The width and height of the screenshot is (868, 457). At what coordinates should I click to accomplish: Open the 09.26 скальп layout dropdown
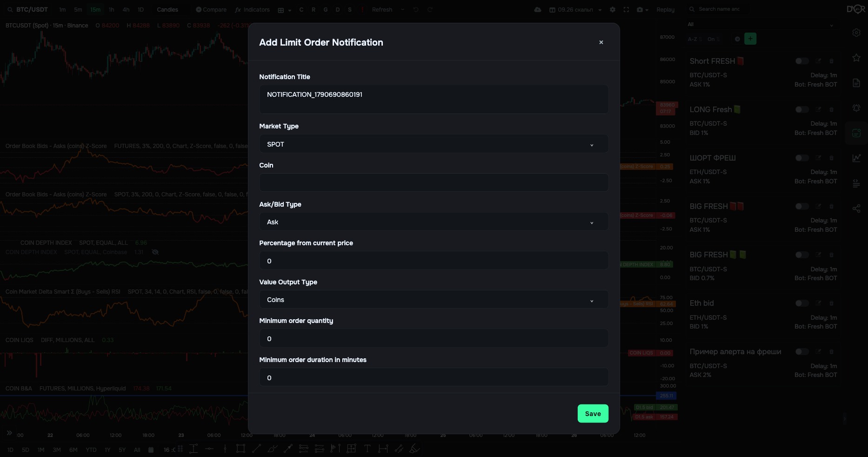tap(575, 10)
